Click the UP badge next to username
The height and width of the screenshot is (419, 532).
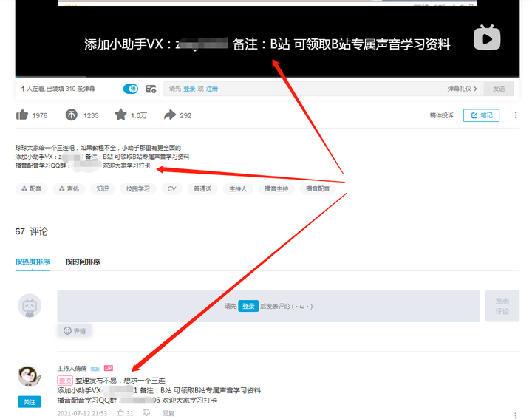[x=108, y=368]
